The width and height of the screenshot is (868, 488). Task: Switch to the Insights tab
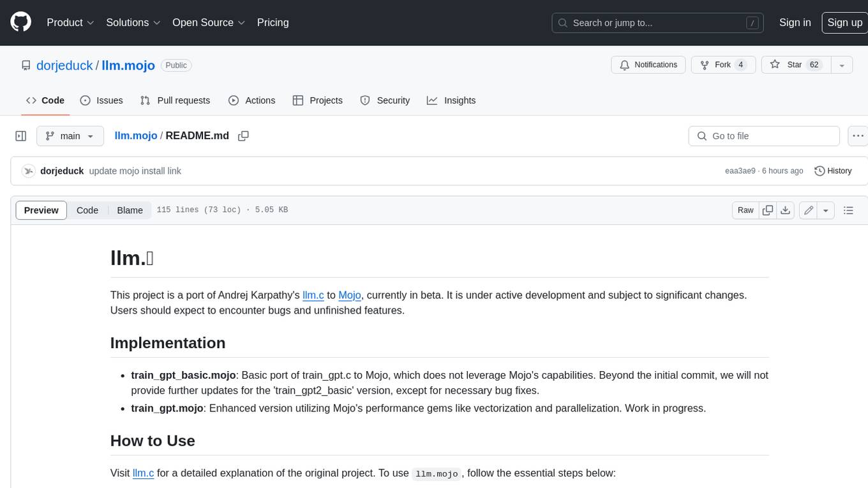tap(451, 100)
